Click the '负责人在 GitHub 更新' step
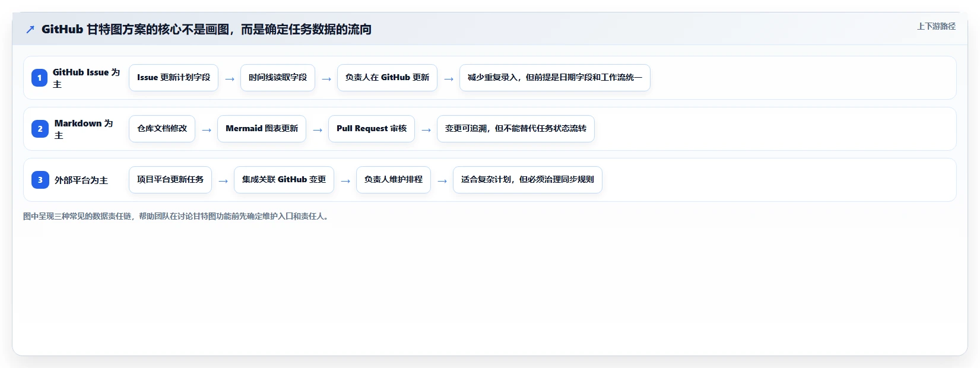 coord(387,78)
